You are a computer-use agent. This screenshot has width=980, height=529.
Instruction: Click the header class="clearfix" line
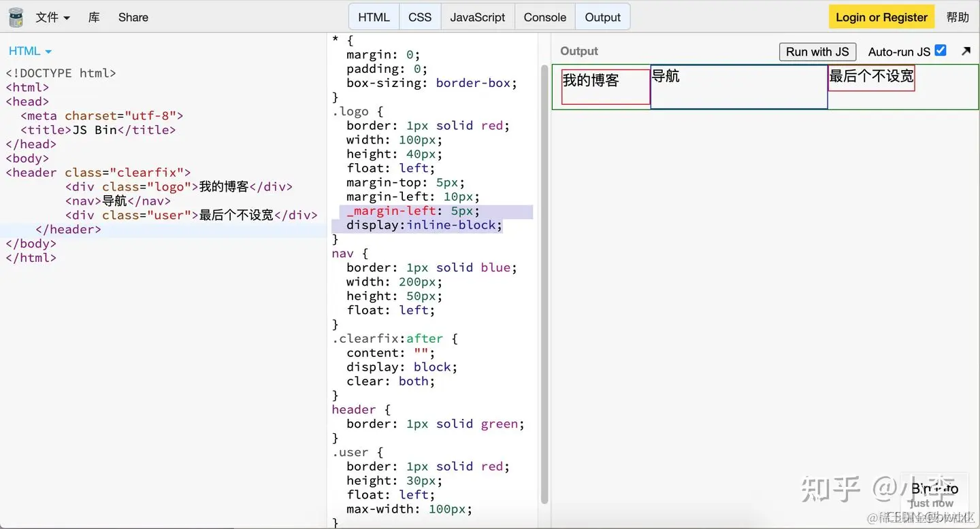pos(99,173)
